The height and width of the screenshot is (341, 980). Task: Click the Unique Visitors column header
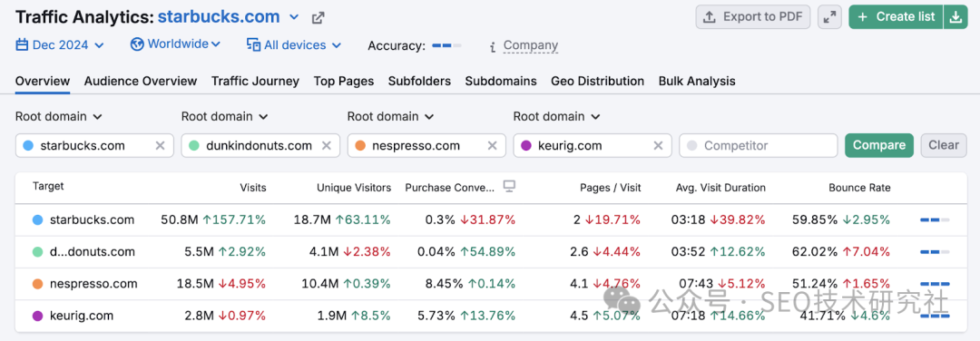pyautogui.click(x=354, y=188)
